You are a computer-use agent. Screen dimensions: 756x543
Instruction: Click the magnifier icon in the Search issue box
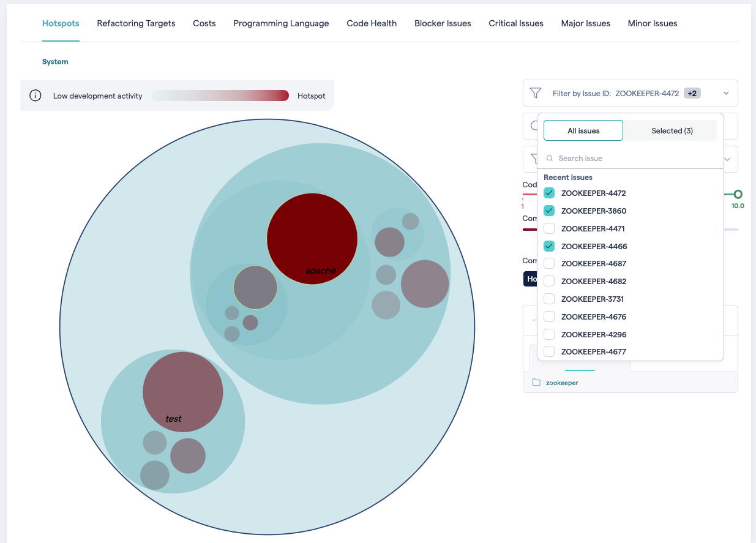click(550, 158)
